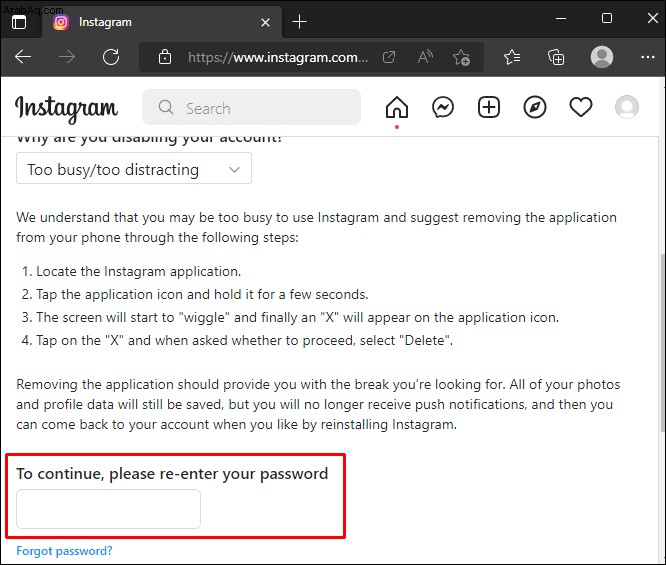Screen dimensions: 666x565
Task: Open the tab actions menu icon
Action: click(x=19, y=22)
